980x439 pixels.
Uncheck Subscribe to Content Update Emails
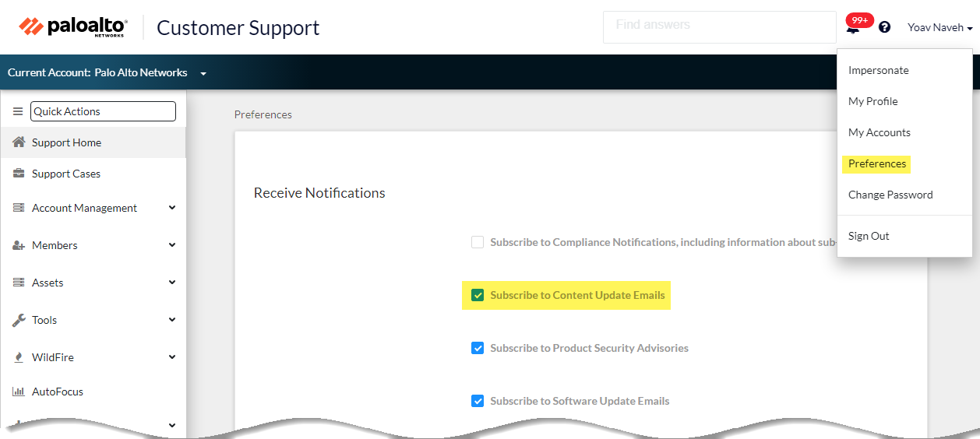tap(478, 295)
